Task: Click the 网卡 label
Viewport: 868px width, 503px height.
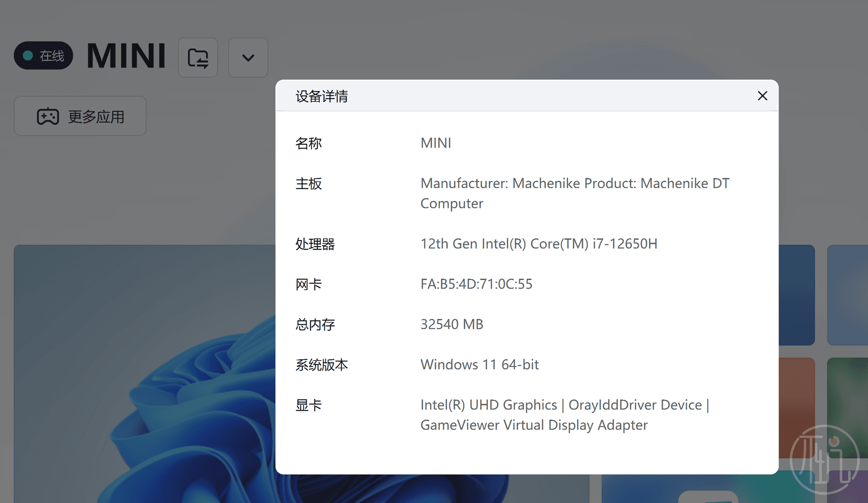Action: pos(308,285)
